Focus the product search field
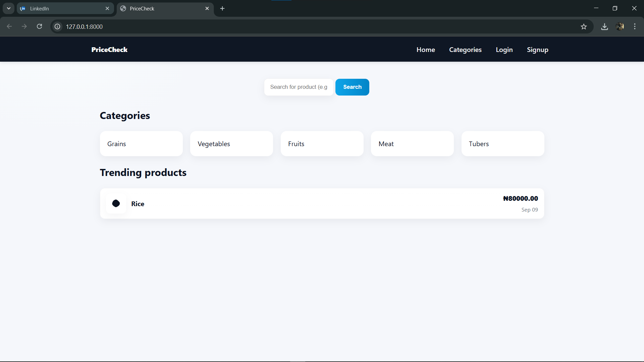 coord(299,87)
